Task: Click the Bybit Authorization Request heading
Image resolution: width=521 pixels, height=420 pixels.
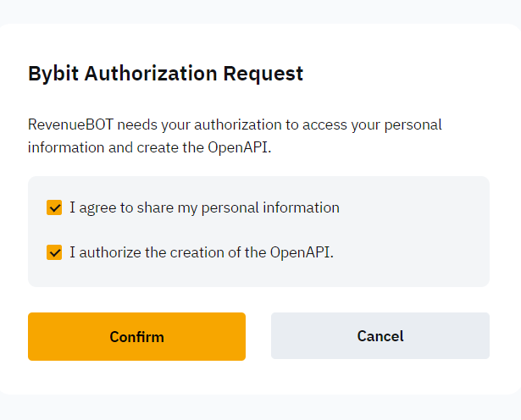Action: (x=165, y=74)
